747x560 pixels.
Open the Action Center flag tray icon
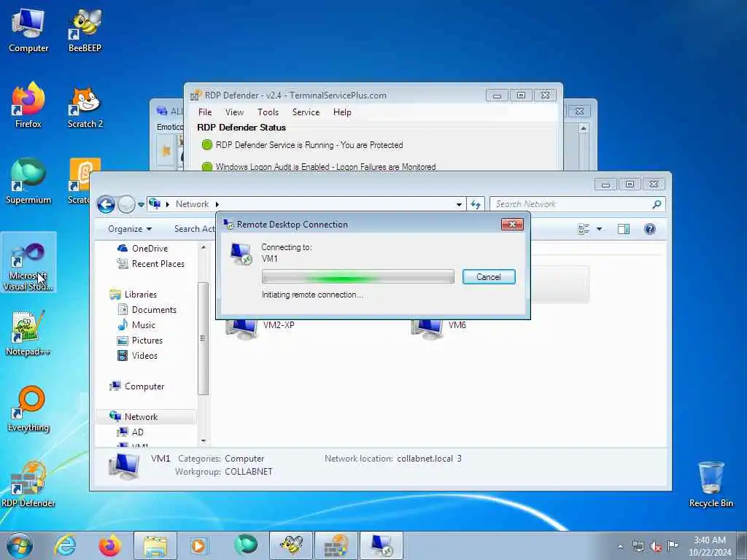click(x=673, y=546)
